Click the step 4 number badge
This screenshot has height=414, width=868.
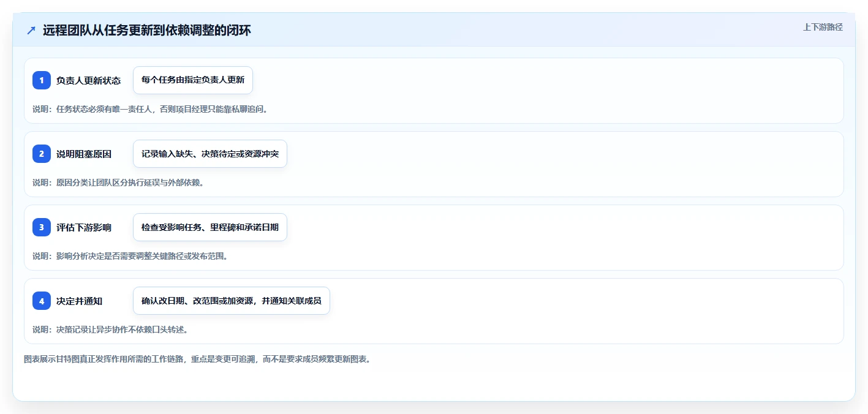(42, 301)
